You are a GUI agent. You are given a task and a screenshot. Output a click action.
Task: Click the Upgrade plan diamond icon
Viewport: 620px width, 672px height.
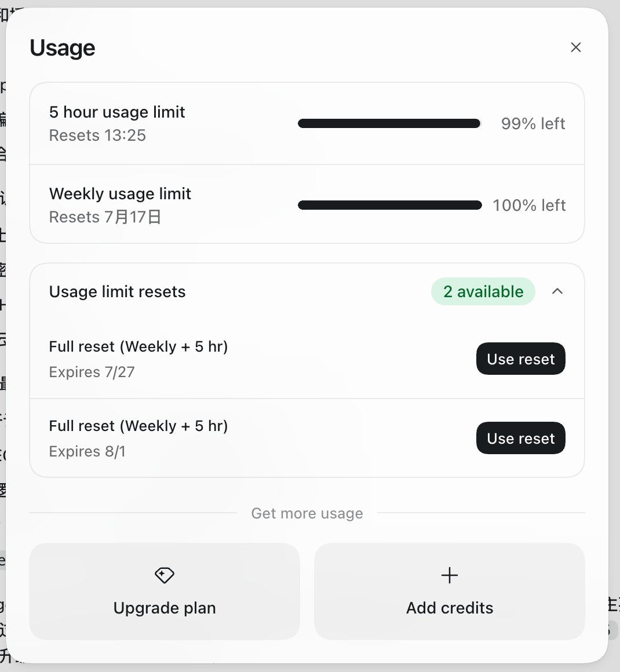click(x=164, y=575)
